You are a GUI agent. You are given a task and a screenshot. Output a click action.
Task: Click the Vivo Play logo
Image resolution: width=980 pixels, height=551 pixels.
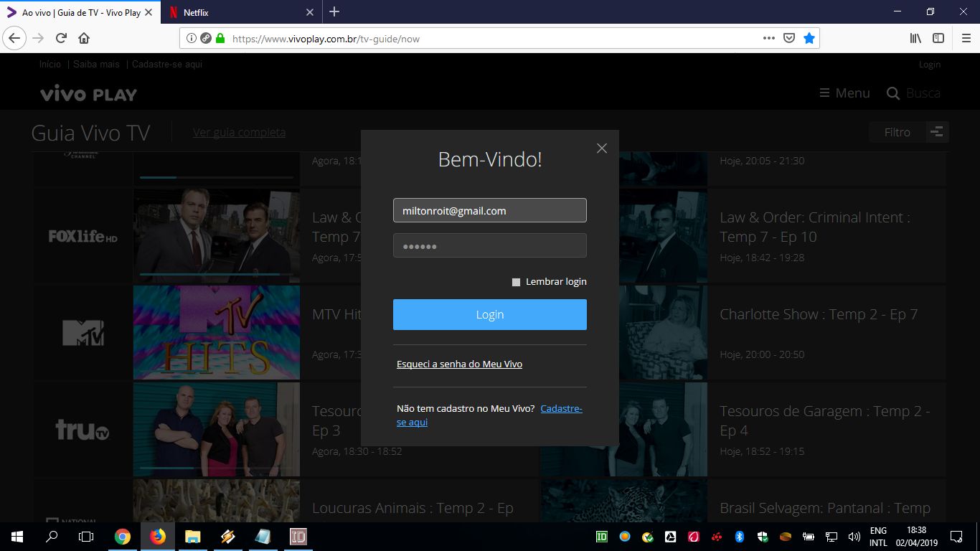pos(88,94)
